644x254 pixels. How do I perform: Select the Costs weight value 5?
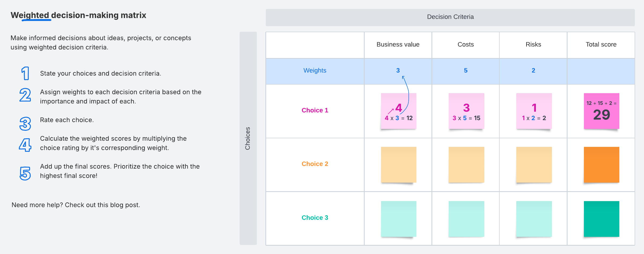pos(466,71)
